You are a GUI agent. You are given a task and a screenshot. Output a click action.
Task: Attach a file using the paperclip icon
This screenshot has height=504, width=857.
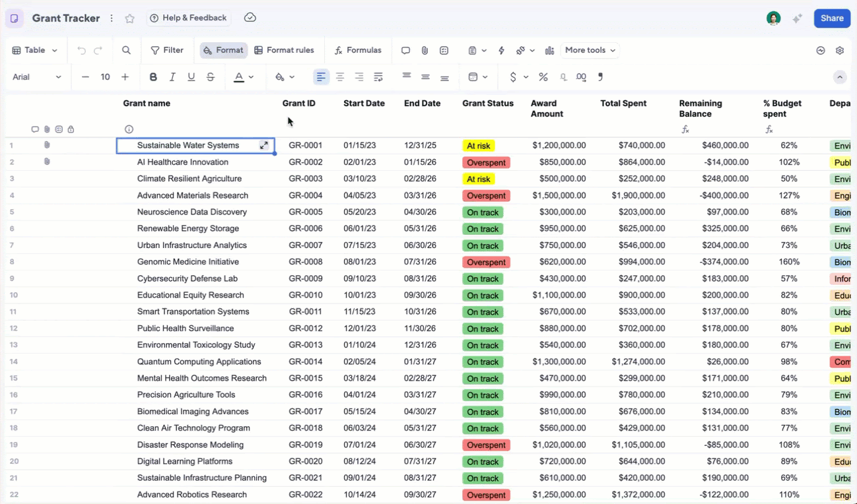tap(425, 50)
